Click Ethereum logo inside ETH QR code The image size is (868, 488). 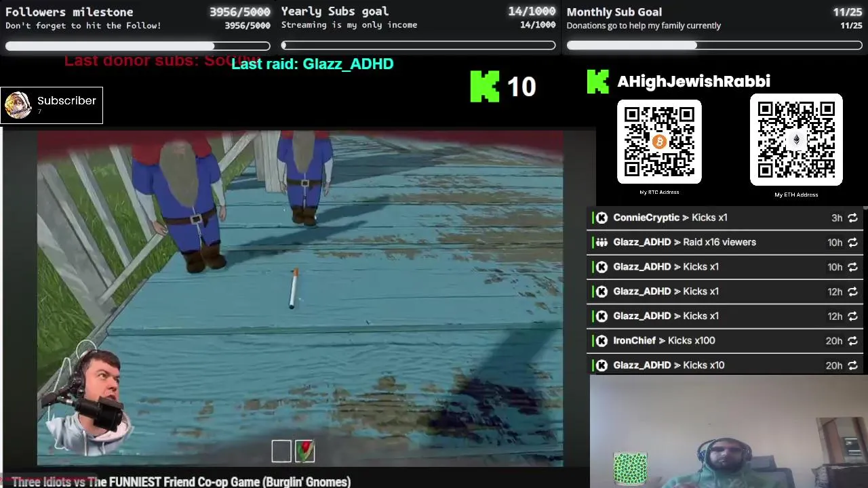pos(796,140)
